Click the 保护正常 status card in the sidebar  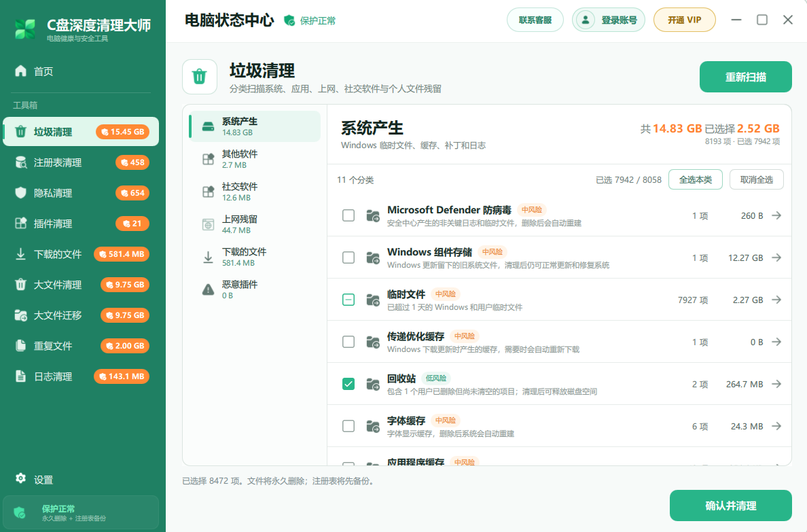(x=81, y=512)
